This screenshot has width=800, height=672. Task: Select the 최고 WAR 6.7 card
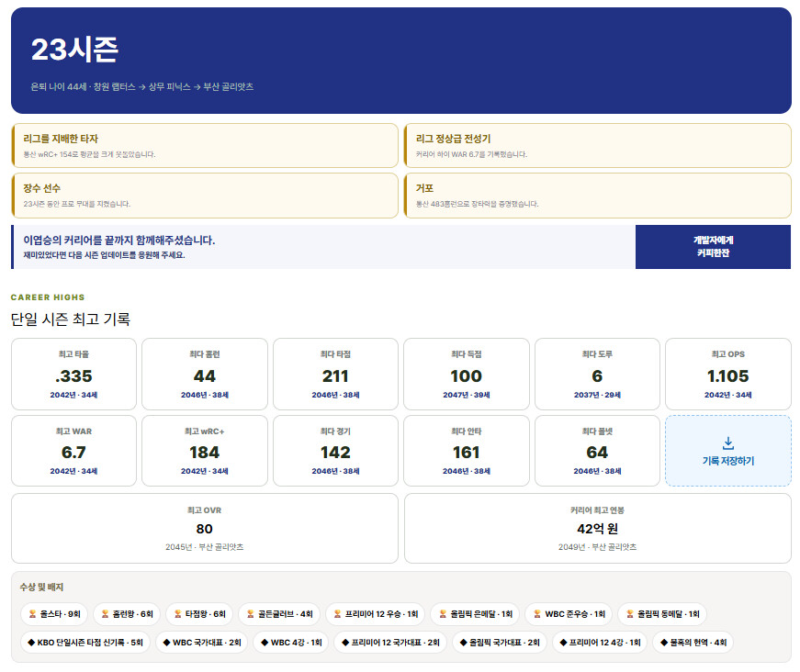pyautogui.click(x=74, y=451)
